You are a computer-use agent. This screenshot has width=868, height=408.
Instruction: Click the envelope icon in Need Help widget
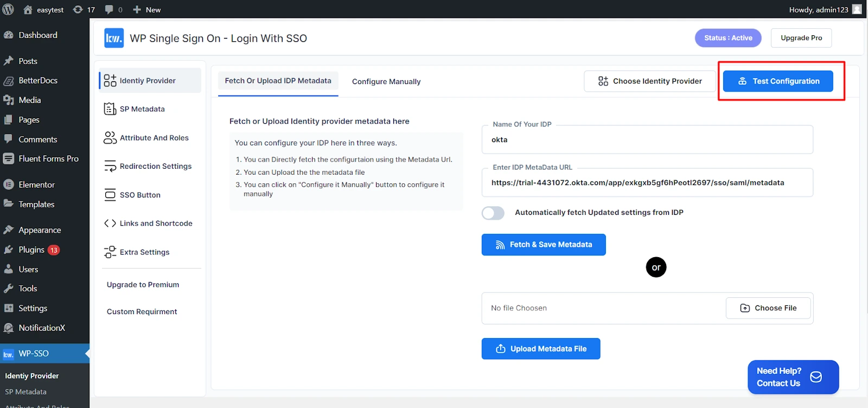[816, 377]
